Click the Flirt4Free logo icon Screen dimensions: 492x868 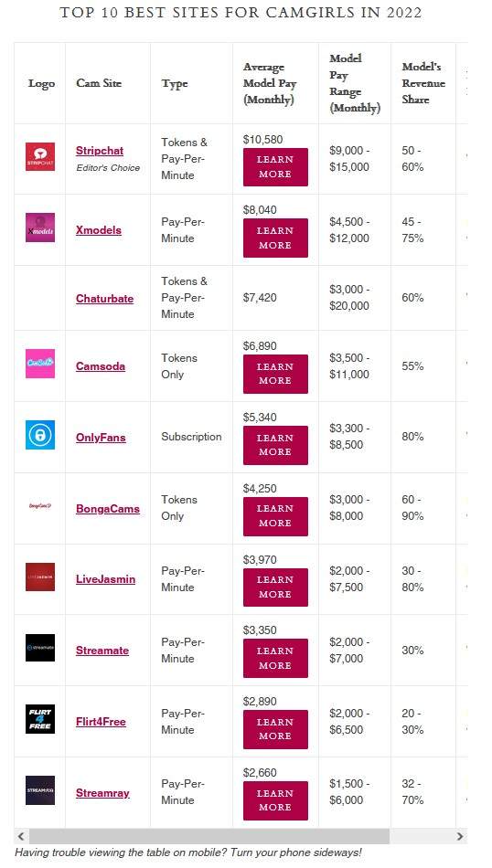[40, 719]
